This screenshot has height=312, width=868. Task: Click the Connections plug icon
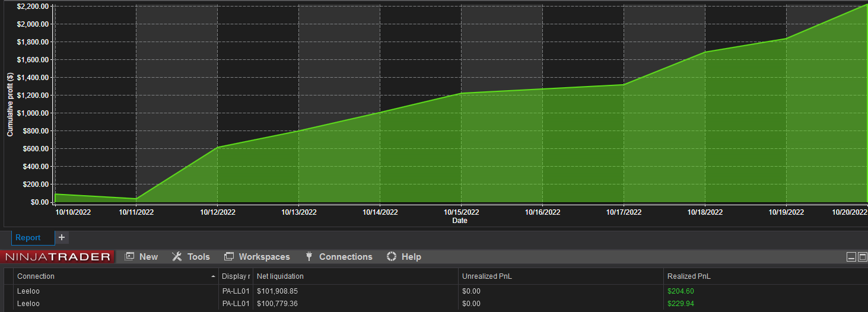pyautogui.click(x=309, y=256)
